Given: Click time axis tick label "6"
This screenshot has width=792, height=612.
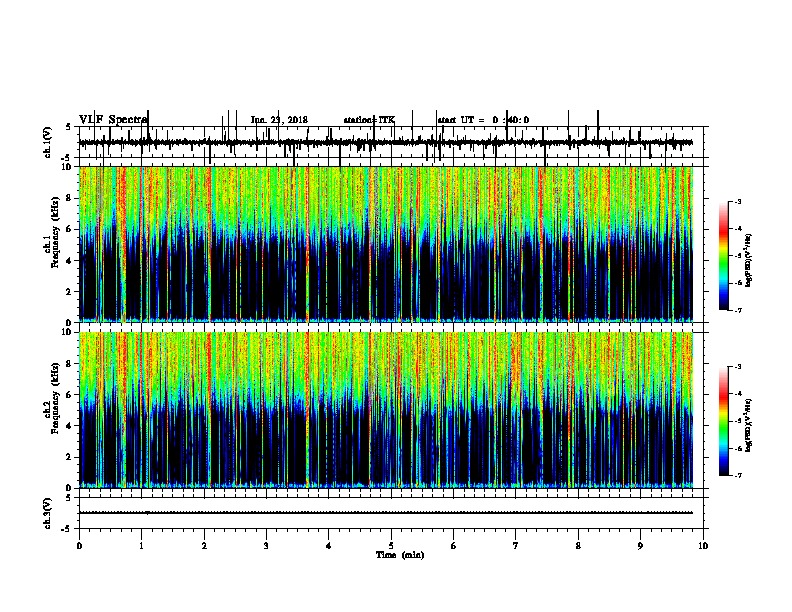Looking at the screenshot, I should click(454, 546).
